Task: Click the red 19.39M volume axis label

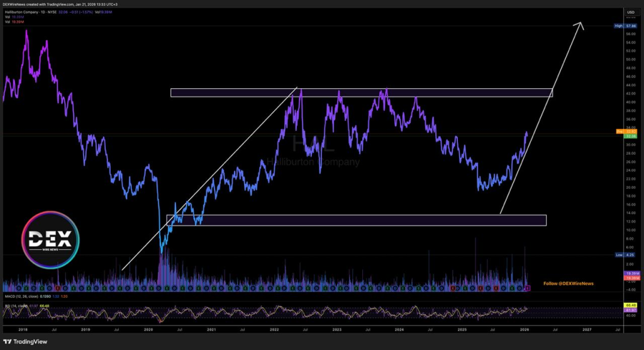Action: (x=631, y=278)
